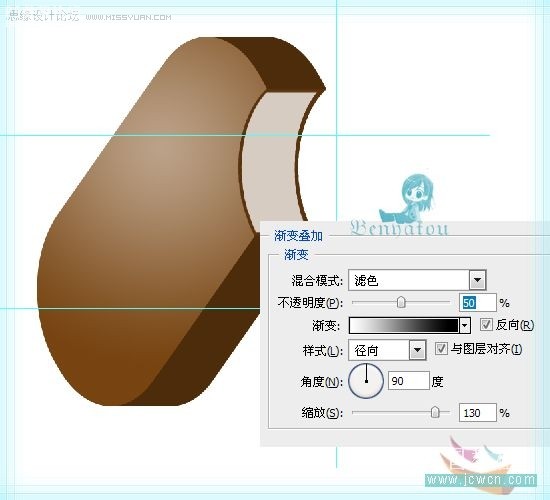Click the angle input field showing 90
Screen dimensions: 550x500
tap(409, 381)
